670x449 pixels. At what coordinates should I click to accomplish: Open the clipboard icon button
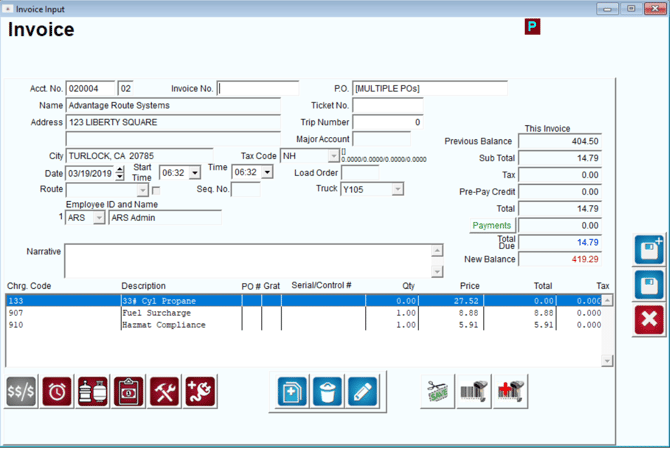point(129,391)
